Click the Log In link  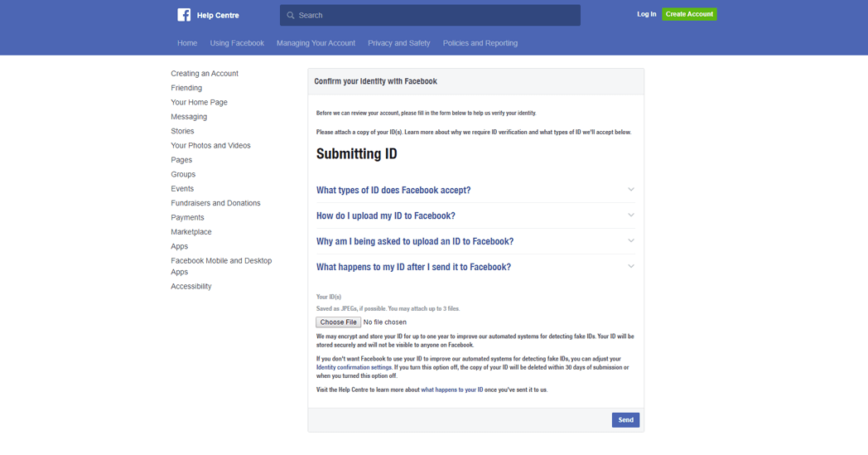(x=647, y=14)
